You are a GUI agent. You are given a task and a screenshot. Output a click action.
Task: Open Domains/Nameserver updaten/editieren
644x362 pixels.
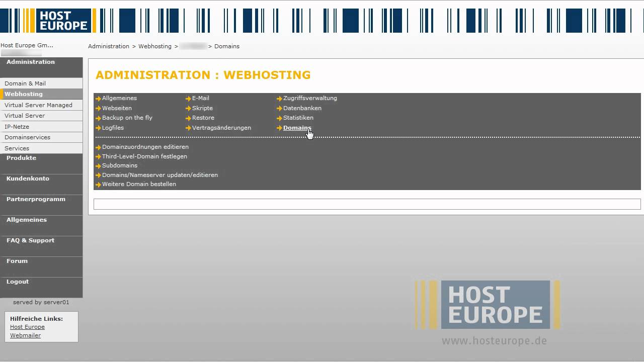(160, 175)
